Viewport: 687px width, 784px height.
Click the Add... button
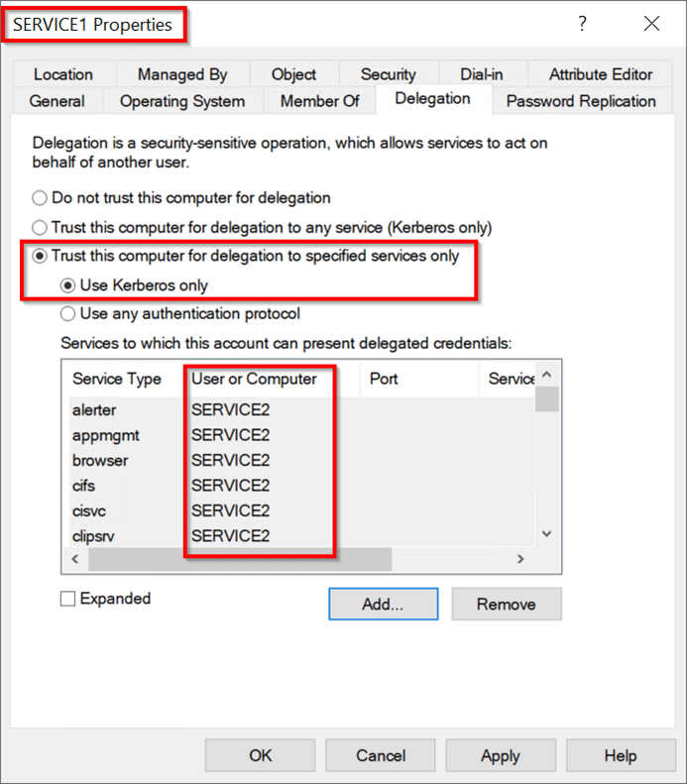[384, 604]
